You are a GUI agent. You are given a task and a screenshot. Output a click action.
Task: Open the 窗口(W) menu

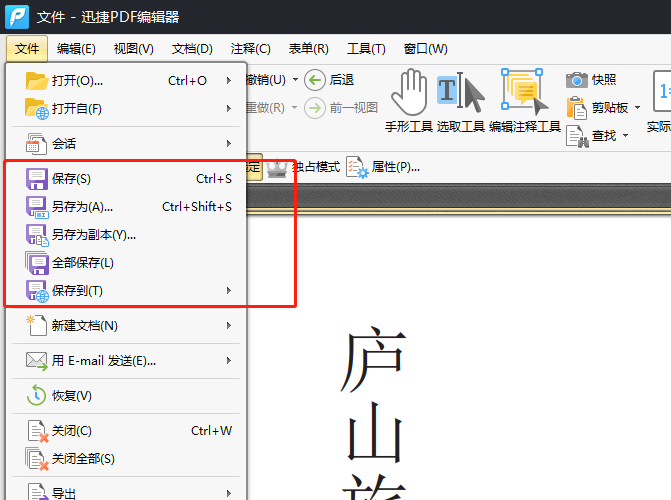coord(426,49)
